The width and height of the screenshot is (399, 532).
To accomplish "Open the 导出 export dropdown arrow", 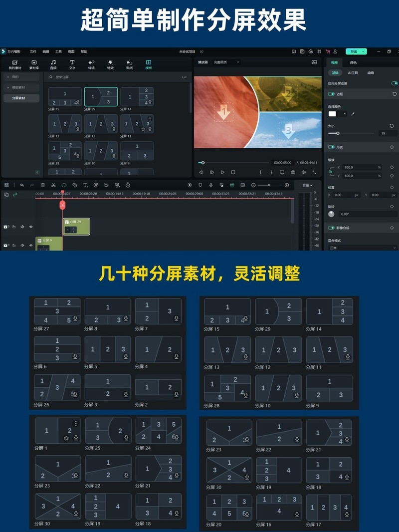I will click(364, 51).
